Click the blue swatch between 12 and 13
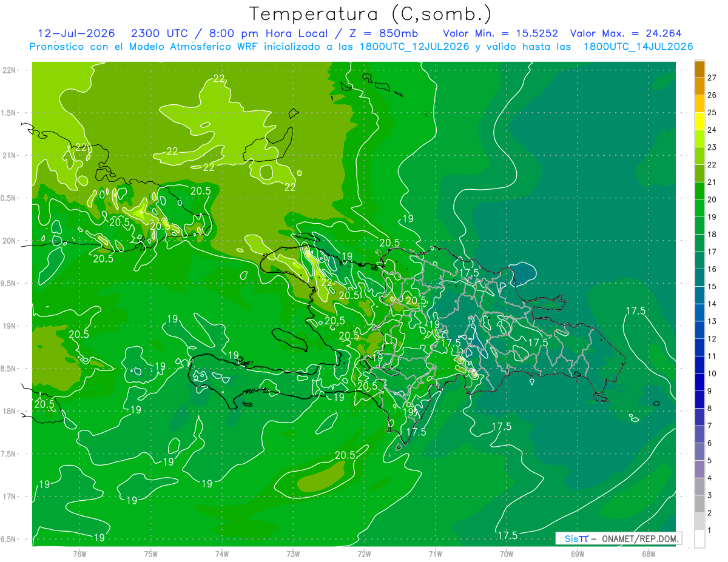The width and height of the screenshot is (728, 562). (x=699, y=330)
